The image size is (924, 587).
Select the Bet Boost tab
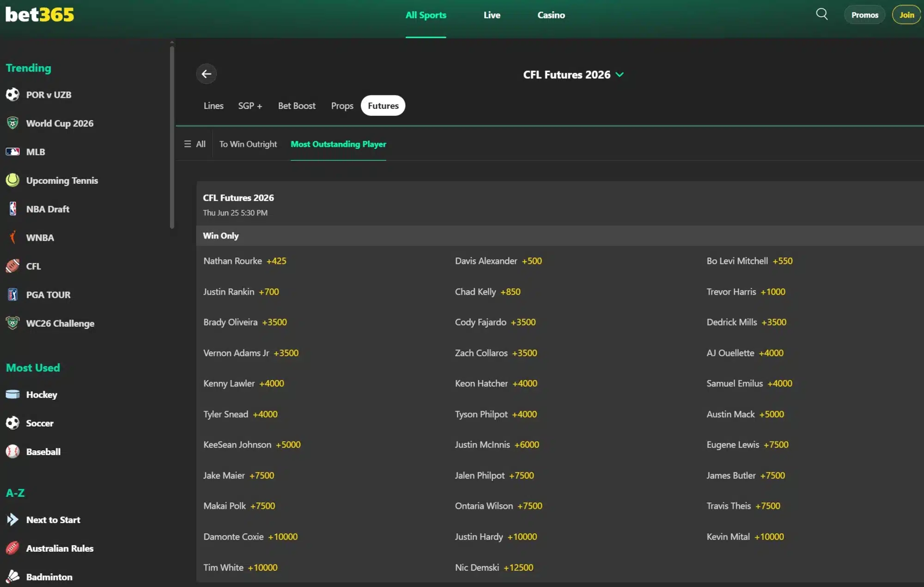[297, 106]
